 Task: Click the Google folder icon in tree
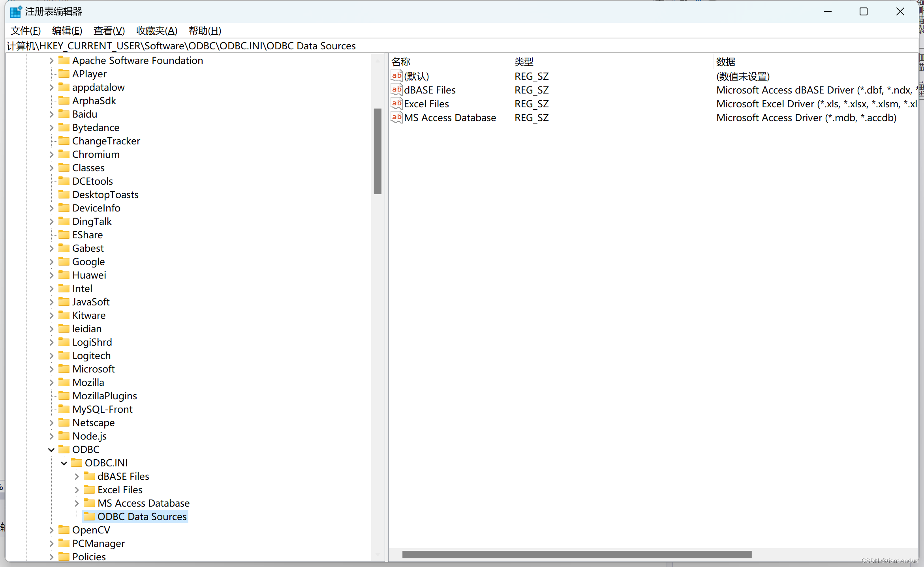tap(64, 262)
